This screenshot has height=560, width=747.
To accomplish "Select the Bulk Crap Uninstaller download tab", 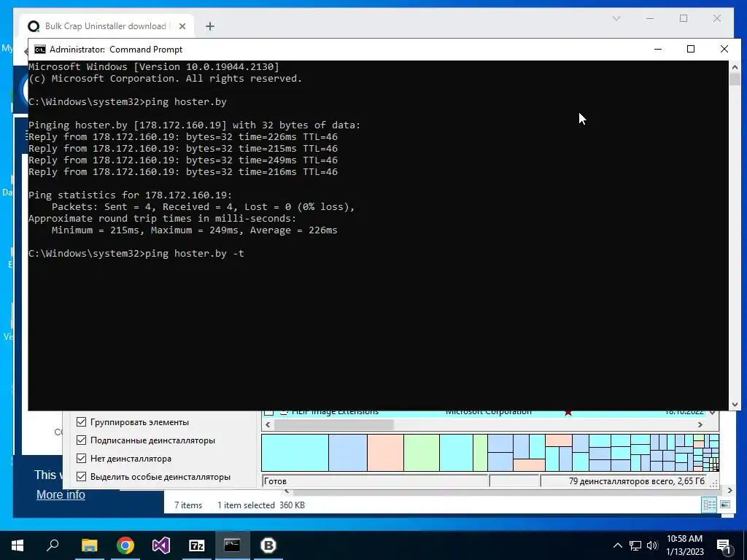I will click(107, 26).
